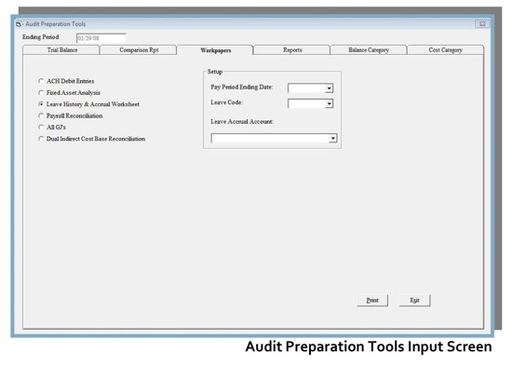512x366 pixels.
Task: Open the Pay Period Ending Date dropdown
Action: click(329, 88)
